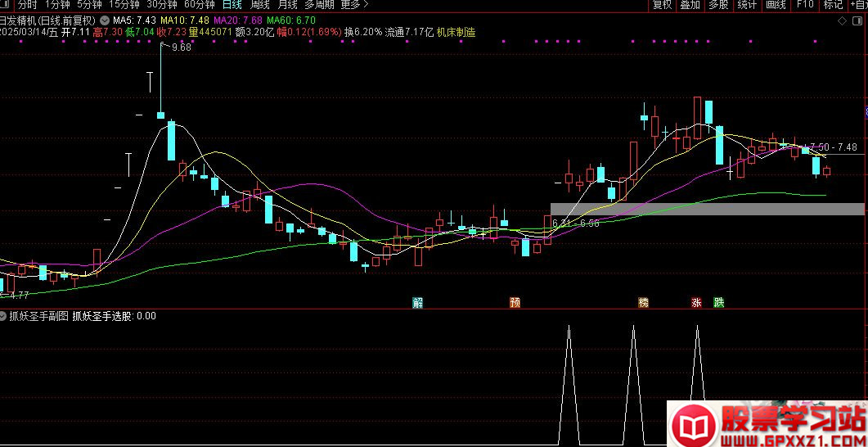Click the 日发精机(日线.前复权) stock title
868x447 pixels.
point(47,20)
